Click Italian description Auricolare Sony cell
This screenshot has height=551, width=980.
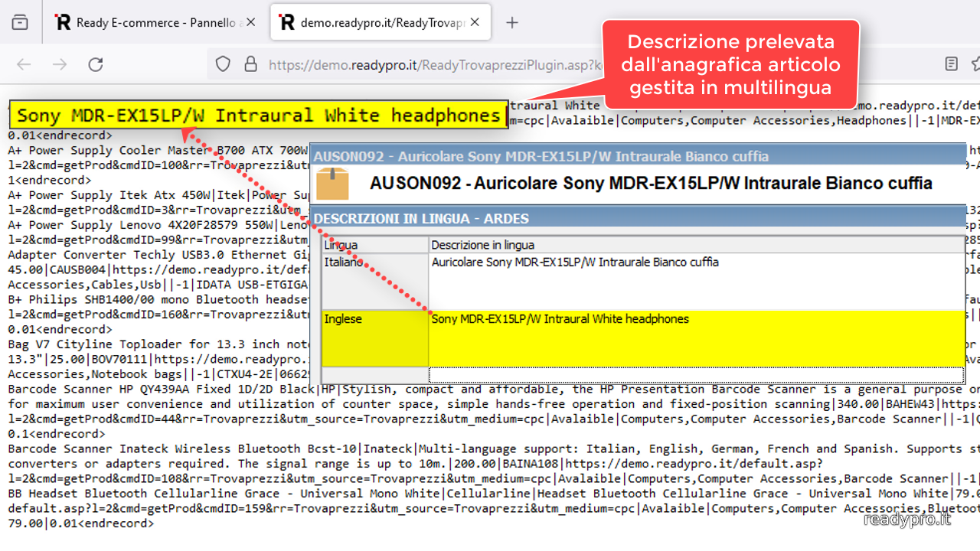tap(696, 281)
